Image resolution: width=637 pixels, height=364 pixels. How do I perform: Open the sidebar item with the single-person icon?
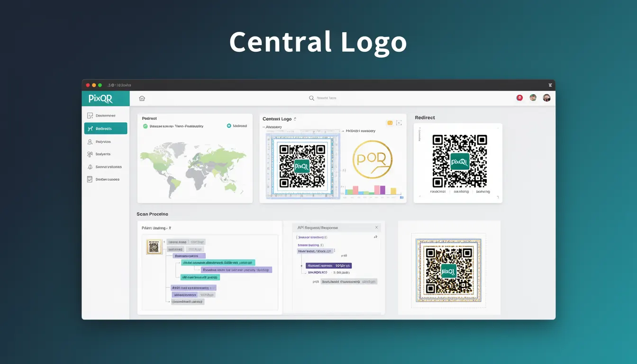pyautogui.click(x=106, y=142)
